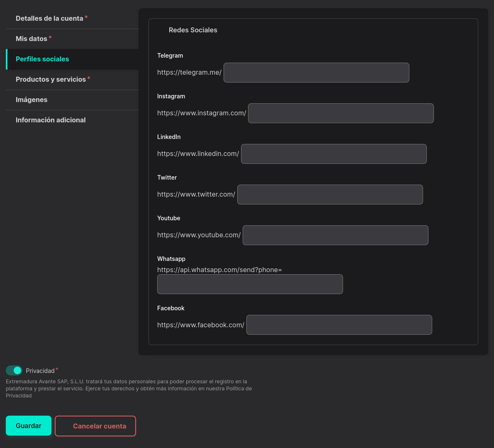Click the Whatsapp field label
Image resolution: width=494 pixels, height=448 pixels.
[171, 259]
